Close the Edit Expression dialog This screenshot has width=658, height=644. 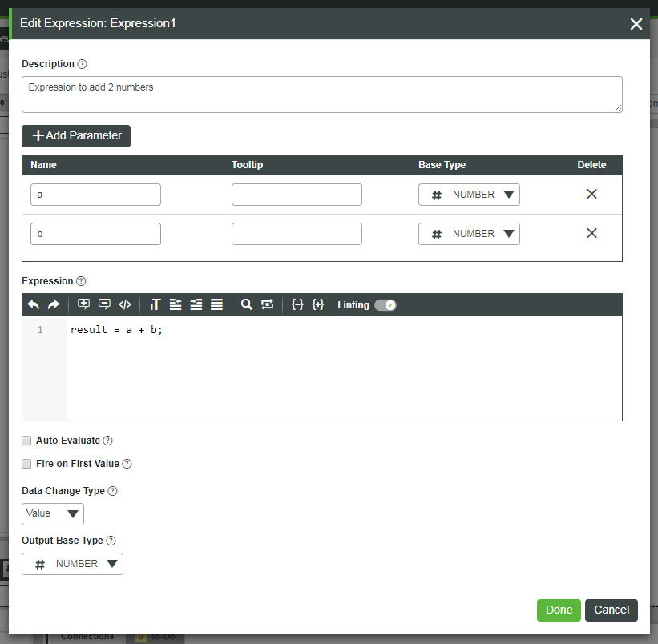point(636,24)
